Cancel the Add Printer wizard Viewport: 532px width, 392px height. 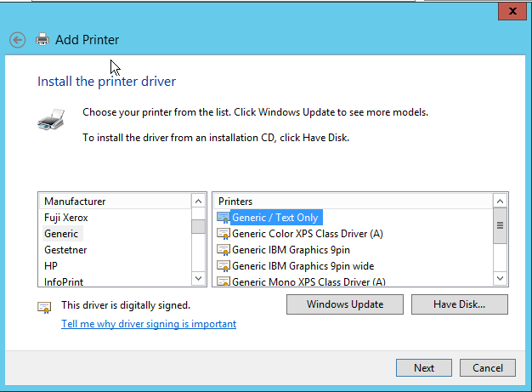[x=488, y=368]
